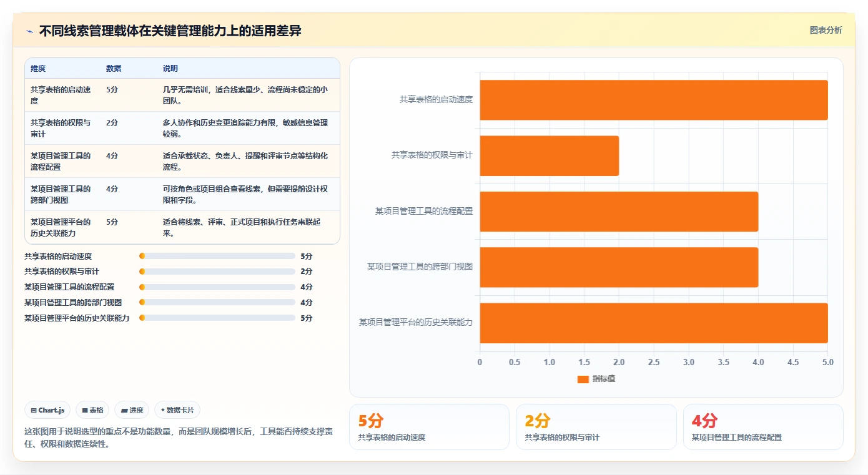
Task: Click the 某项目管理工具的流程配置 progress bar
Action: click(217, 287)
